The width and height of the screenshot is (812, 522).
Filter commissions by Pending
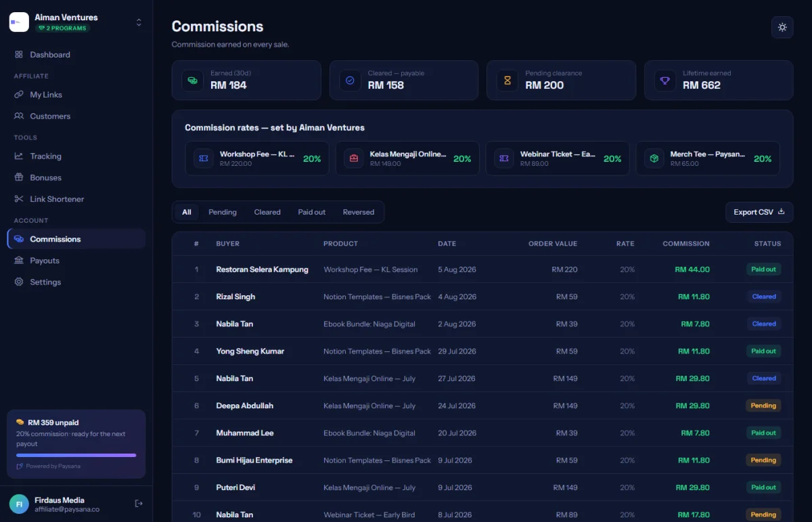[x=223, y=212]
